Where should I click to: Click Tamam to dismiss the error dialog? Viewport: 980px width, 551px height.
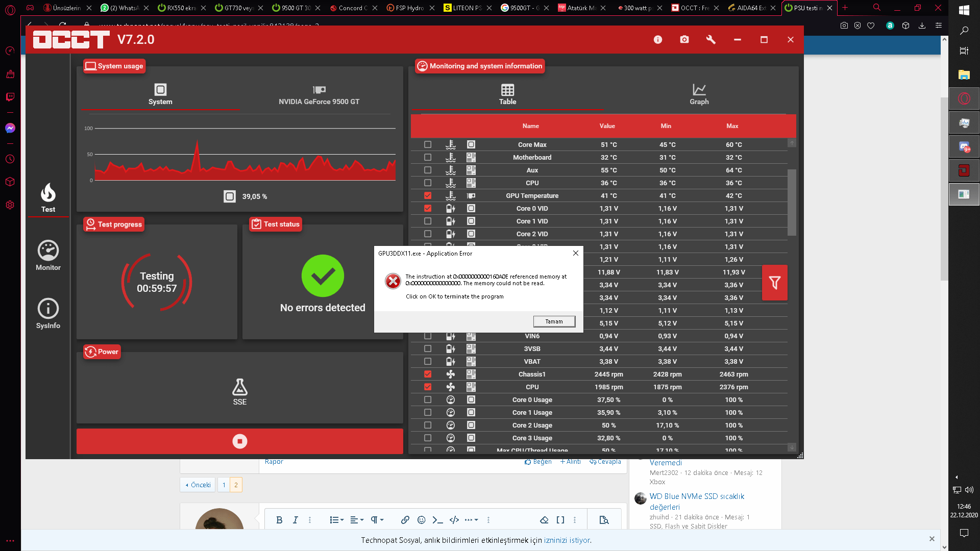[x=554, y=321]
